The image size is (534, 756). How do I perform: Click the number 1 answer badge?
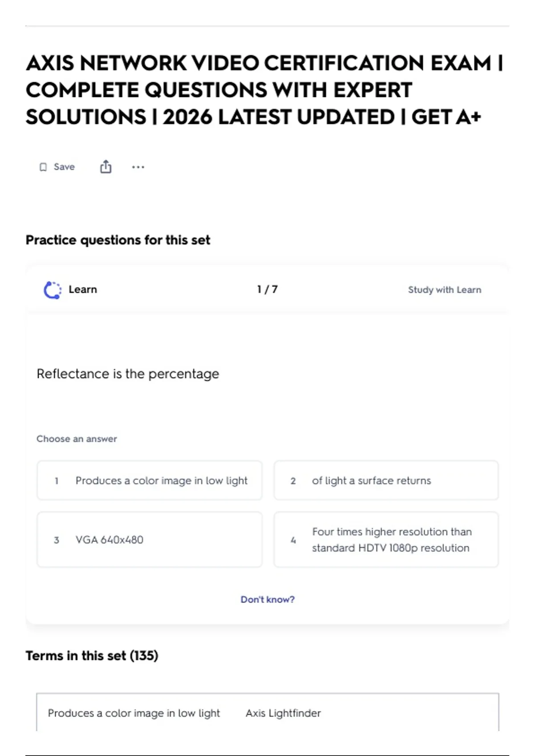(x=57, y=481)
